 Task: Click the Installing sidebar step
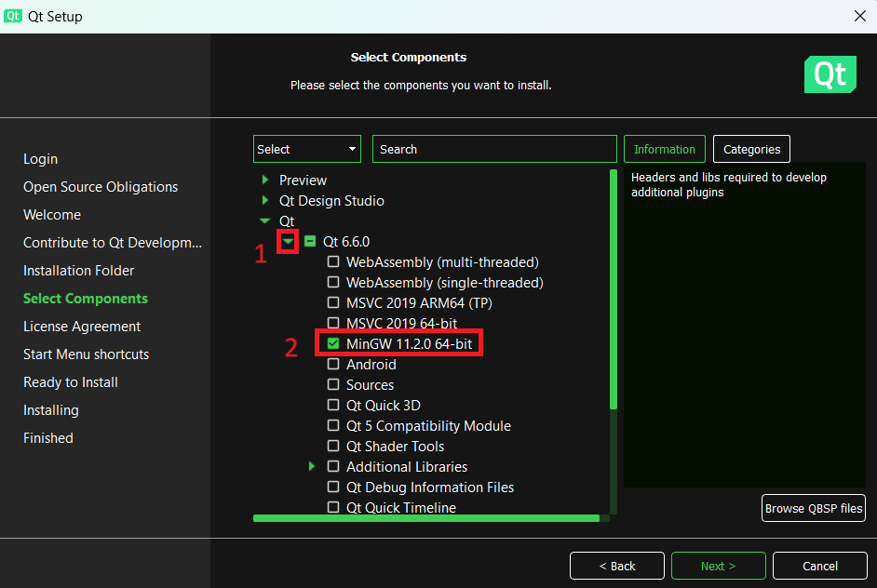point(51,410)
